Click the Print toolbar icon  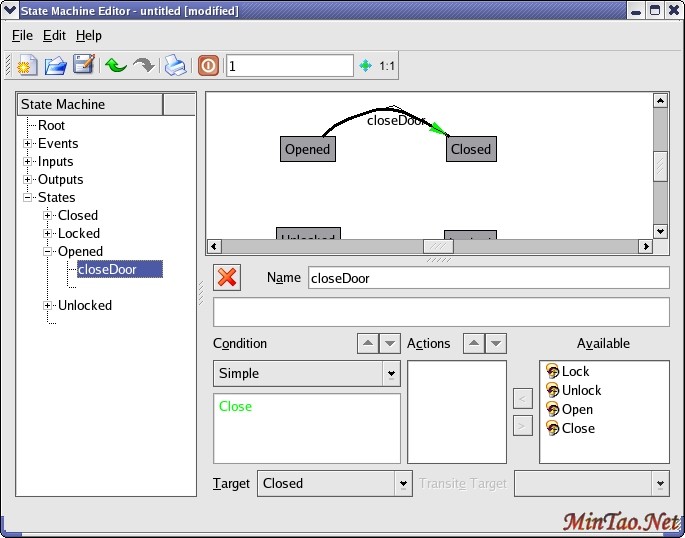coord(175,66)
